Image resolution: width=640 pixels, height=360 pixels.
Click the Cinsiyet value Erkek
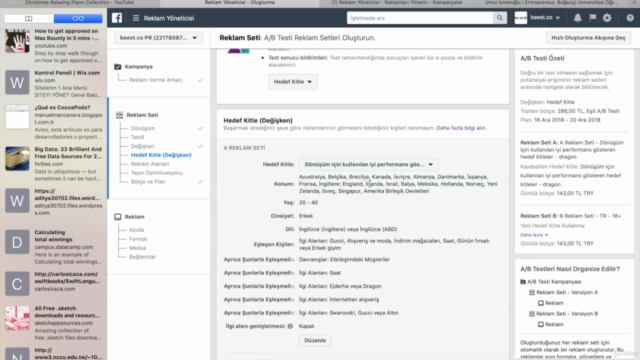[306, 216]
